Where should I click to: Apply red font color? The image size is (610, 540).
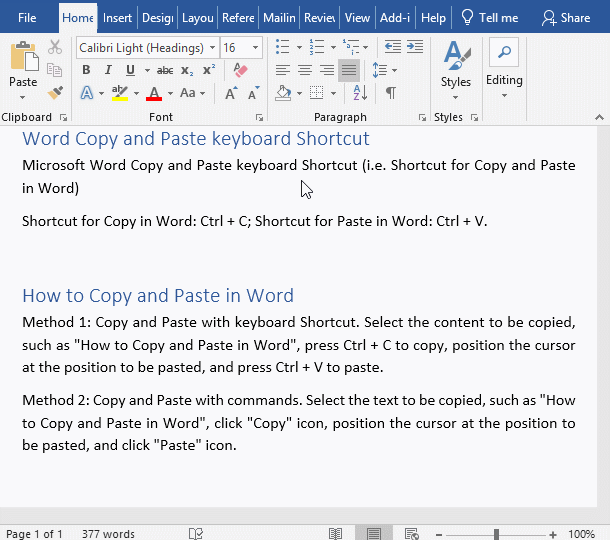154,93
